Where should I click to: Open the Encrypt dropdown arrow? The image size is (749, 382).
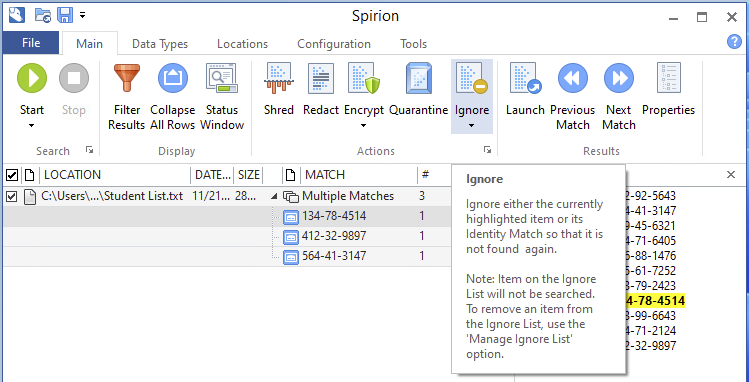[x=364, y=126]
